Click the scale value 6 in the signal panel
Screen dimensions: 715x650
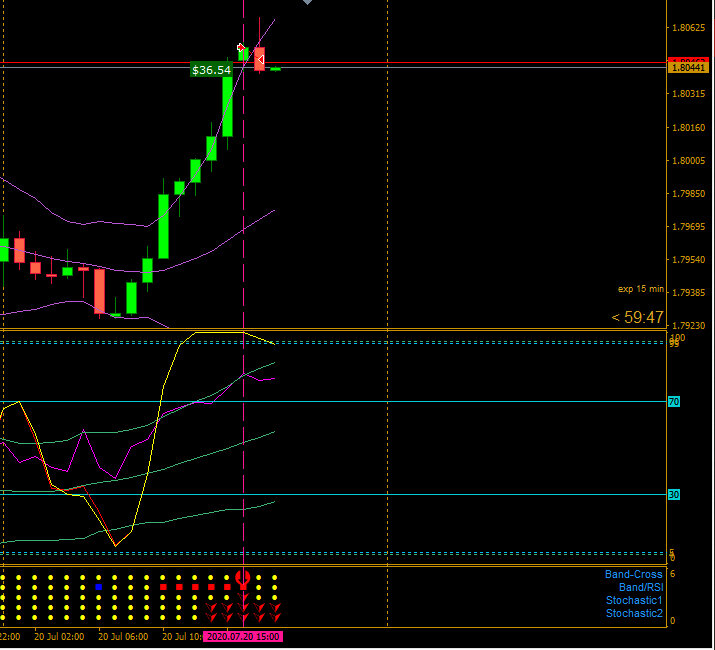[x=673, y=574]
